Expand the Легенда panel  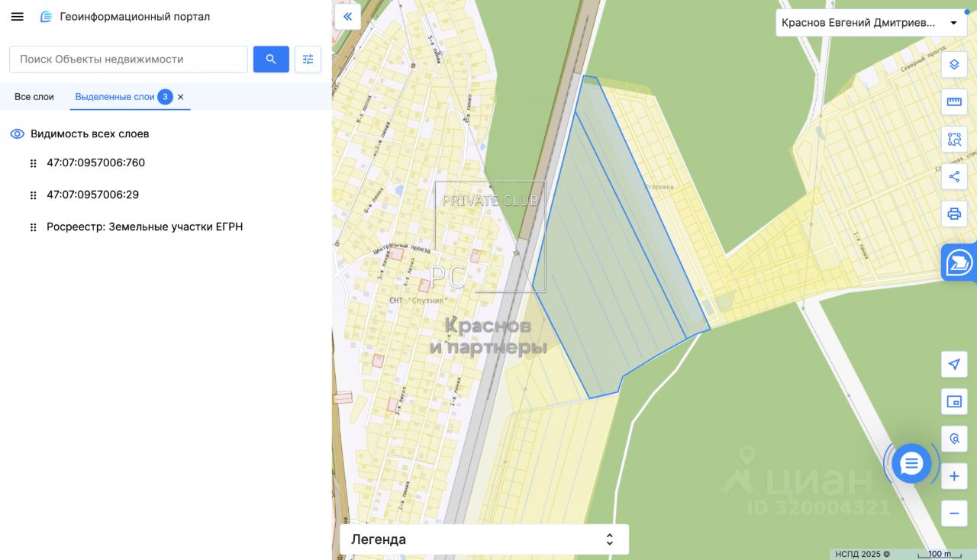click(x=484, y=539)
